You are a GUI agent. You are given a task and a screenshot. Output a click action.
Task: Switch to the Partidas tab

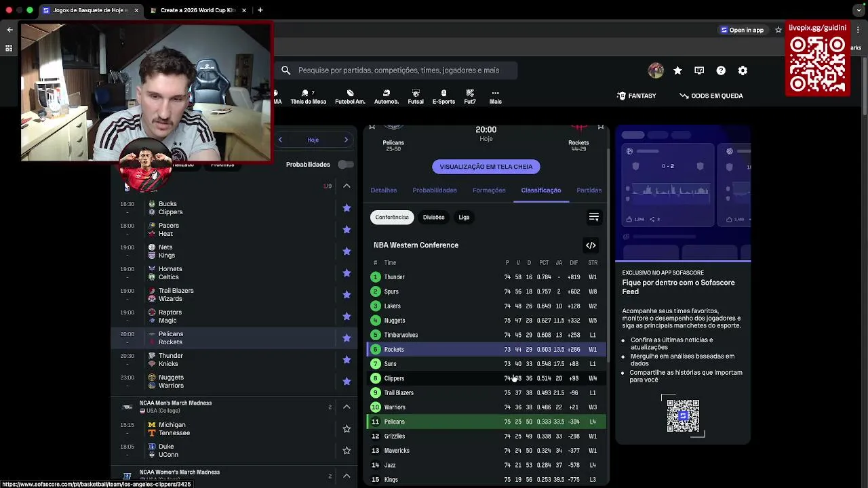(589, 190)
